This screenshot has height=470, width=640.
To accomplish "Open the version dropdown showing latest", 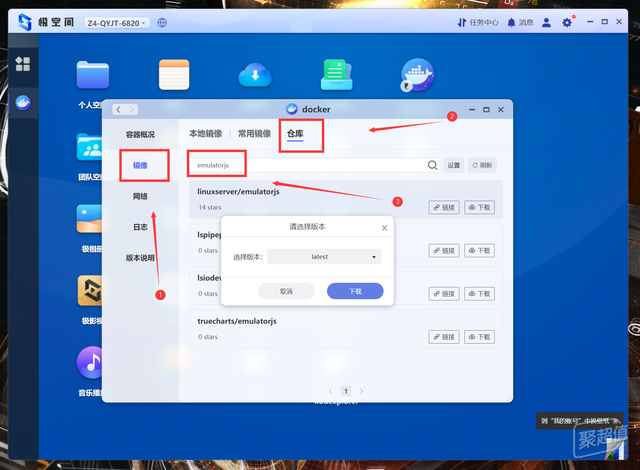I will 324,257.
